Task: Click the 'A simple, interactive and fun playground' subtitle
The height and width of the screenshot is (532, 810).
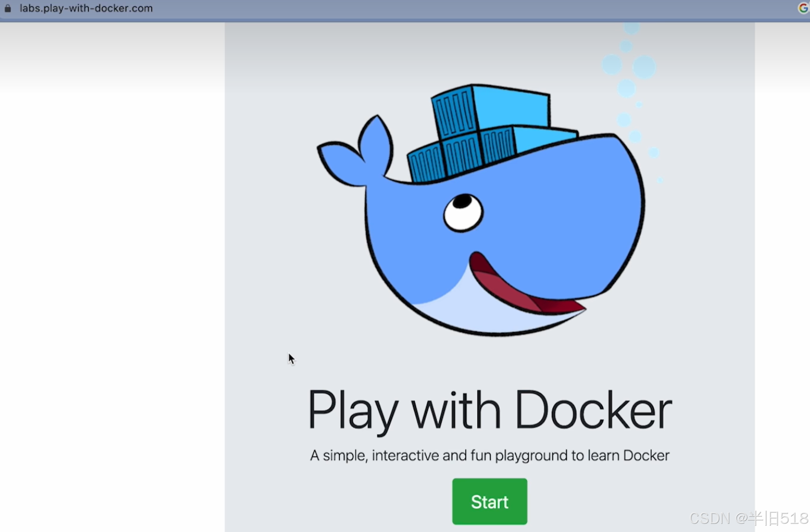Action: (x=489, y=455)
